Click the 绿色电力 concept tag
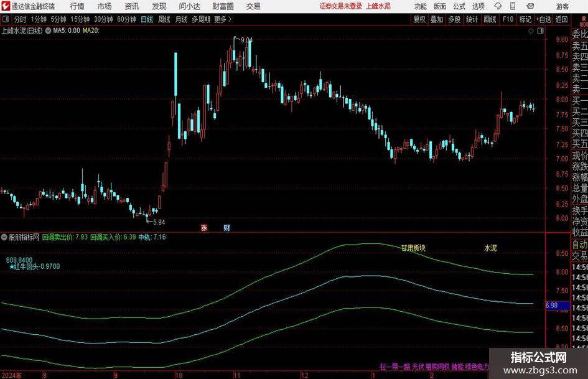The image size is (588, 379). 477,367
